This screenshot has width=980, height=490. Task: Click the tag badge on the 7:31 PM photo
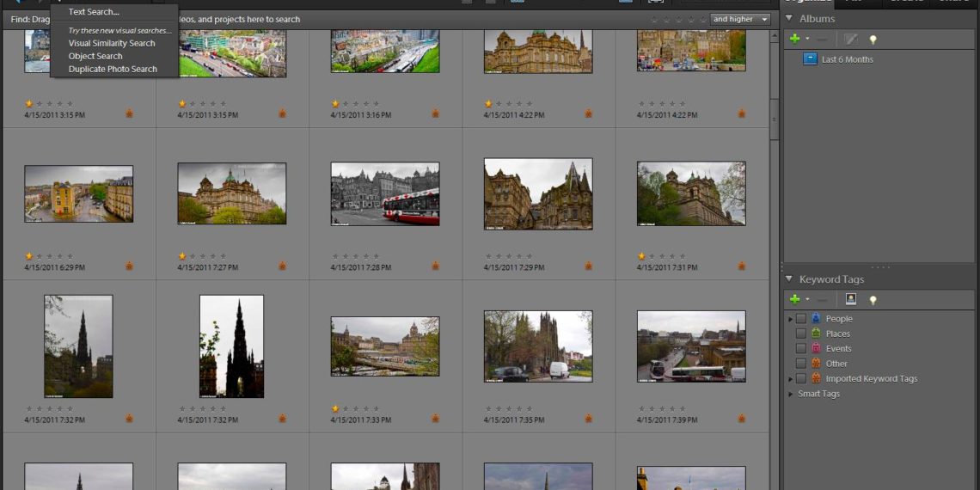[x=741, y=266]
